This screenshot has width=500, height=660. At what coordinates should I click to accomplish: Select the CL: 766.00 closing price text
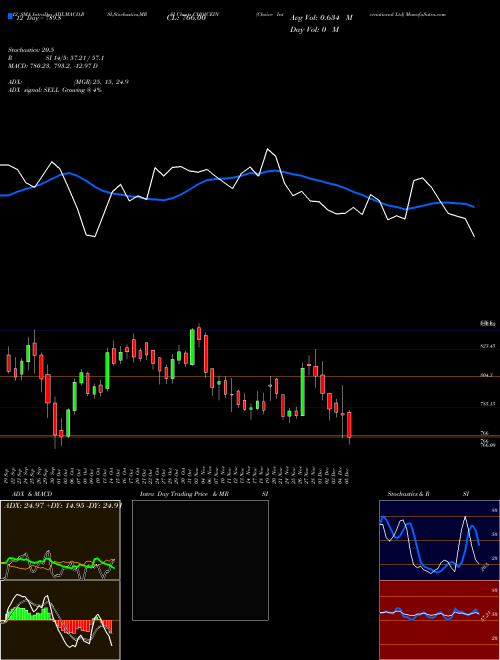coord(186,18)
